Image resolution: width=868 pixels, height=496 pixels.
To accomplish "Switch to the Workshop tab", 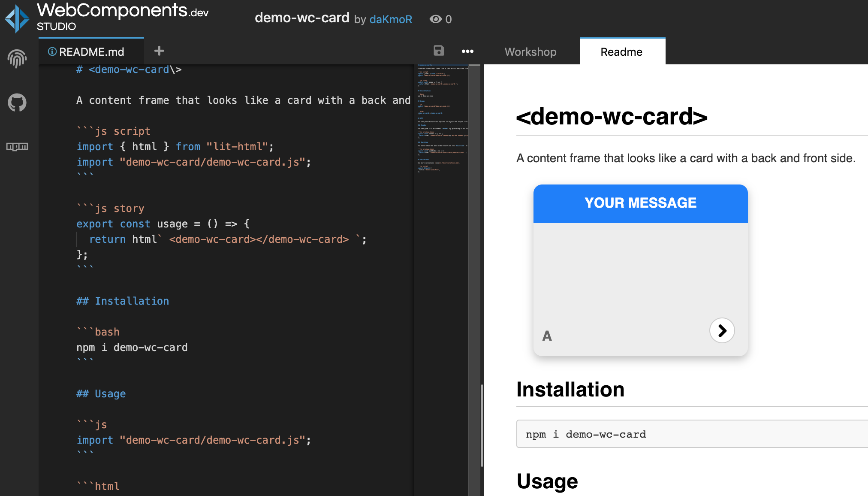I will tap(530, 51).
